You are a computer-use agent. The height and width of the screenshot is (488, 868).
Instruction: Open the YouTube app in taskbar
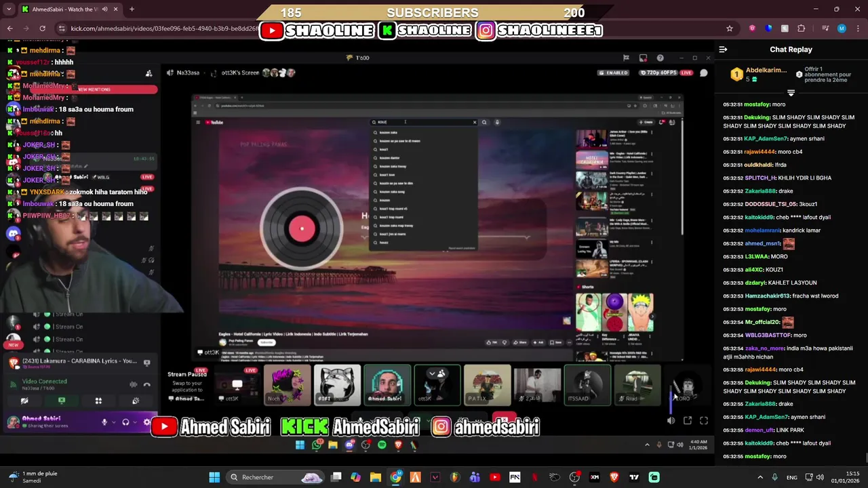(495, 477)
